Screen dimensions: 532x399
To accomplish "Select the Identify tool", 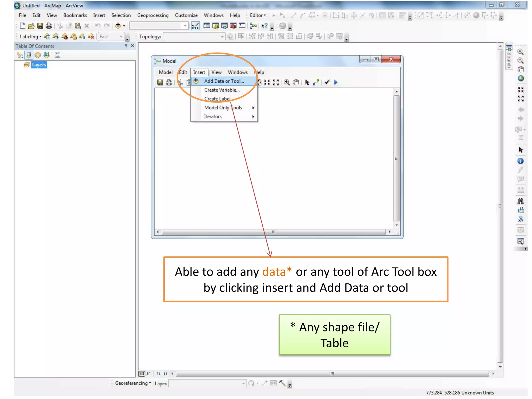I will point(520,161).
